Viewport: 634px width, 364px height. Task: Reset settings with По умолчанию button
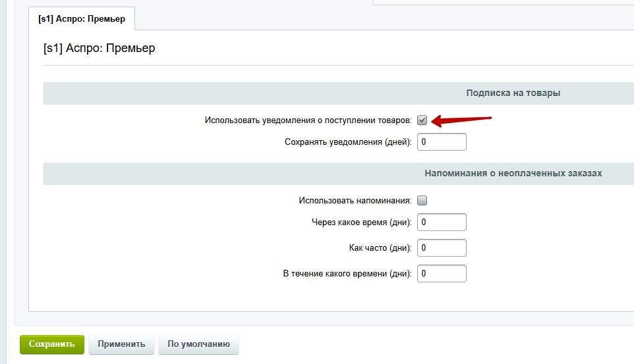tap(198, 344)
